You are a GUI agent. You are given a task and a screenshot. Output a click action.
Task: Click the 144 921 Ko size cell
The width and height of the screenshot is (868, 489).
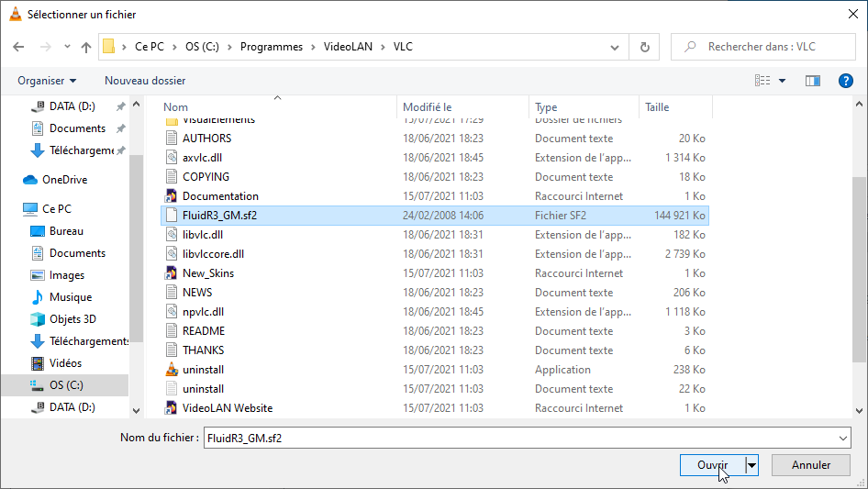tap(679, 216)
